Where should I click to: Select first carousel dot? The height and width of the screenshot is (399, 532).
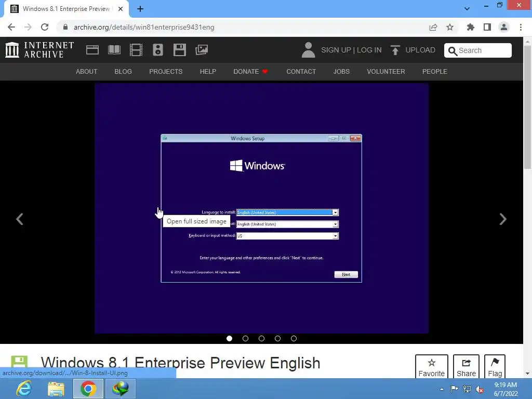[229, 338]
